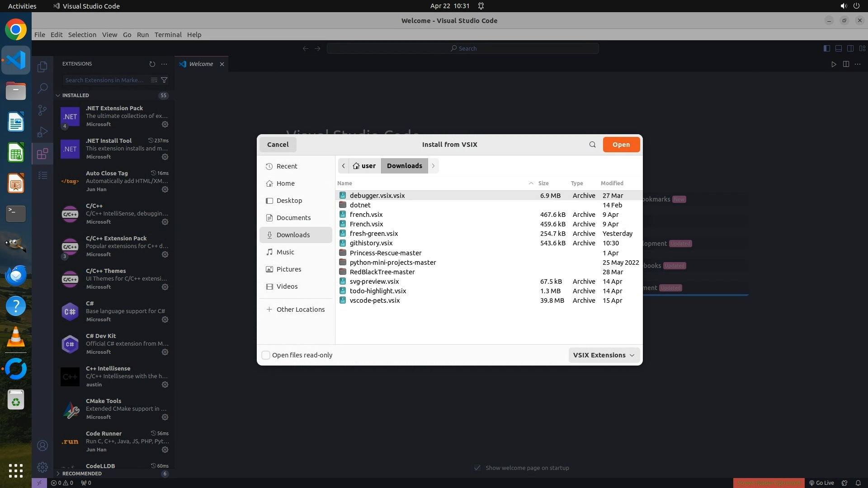Open the Terminal menu
The width and height of the screenshot is (868, 488).
[168, 35]
